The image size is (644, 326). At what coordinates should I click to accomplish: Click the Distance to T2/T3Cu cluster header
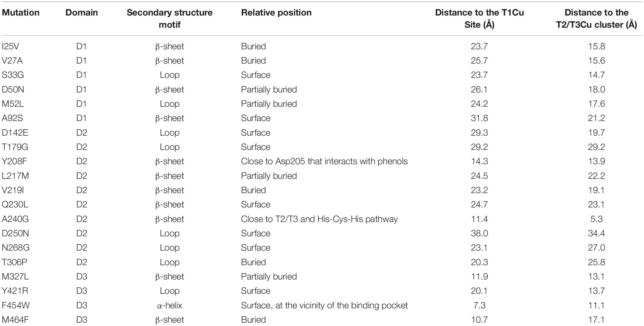(x=596, y=19)
